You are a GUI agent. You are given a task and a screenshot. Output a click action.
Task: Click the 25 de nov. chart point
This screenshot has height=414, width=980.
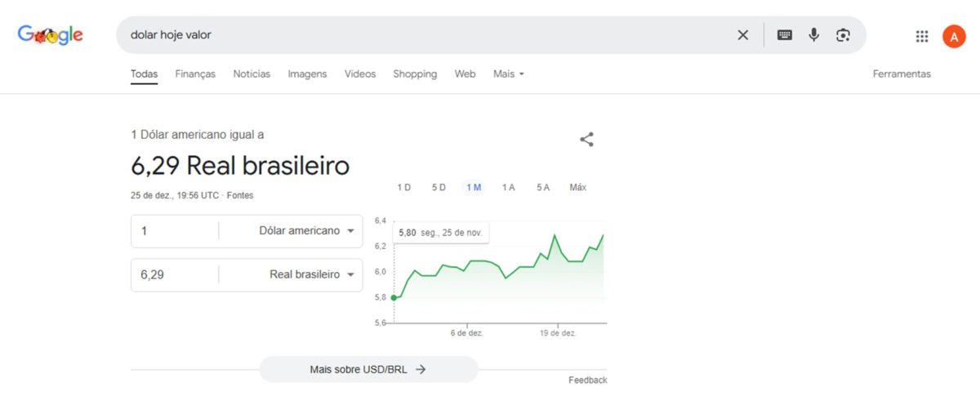tap(394, 297)
